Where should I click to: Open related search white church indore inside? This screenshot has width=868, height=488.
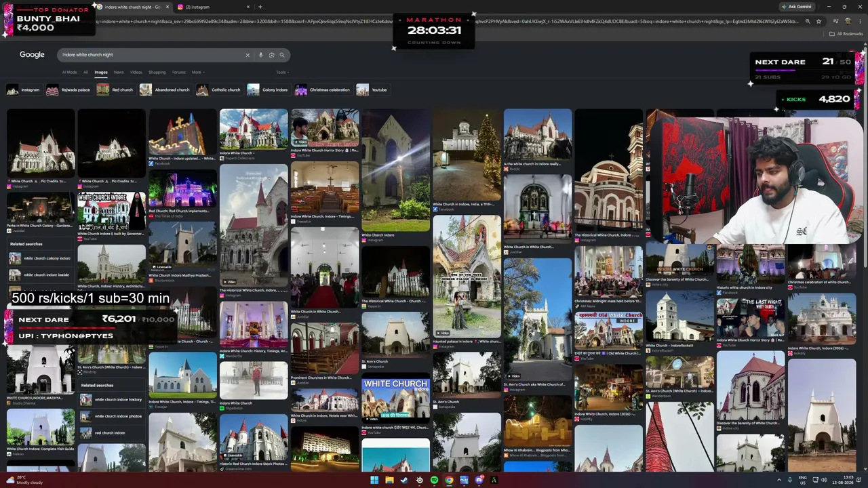(x=41, y=274)
